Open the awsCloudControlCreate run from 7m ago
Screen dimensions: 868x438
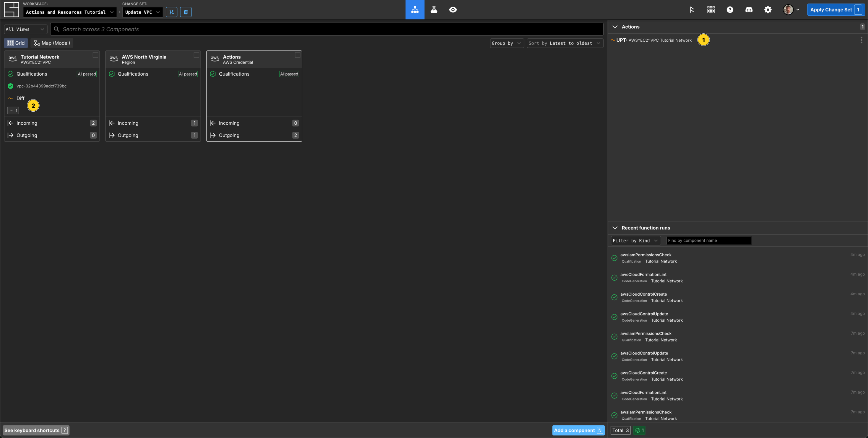coord(738,376)
